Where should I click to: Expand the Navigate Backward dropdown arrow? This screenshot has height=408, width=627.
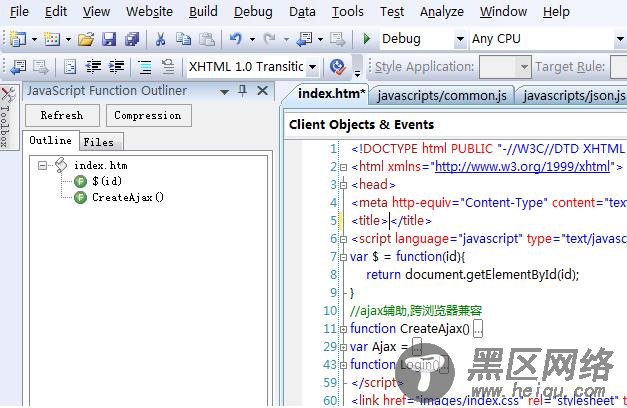[320, 39]
